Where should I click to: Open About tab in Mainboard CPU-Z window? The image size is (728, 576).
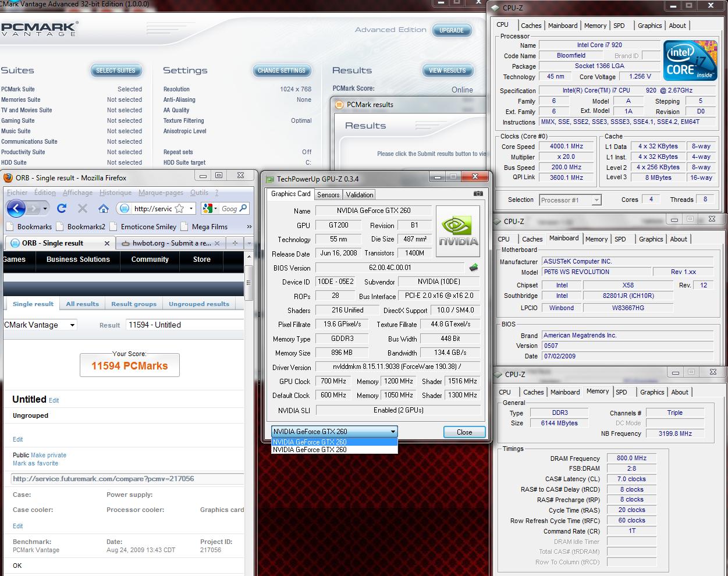click(x=679, y=239)
